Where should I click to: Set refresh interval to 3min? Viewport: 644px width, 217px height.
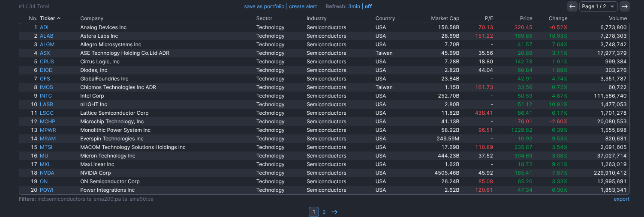pyautogui.click(x=354, y=6)
